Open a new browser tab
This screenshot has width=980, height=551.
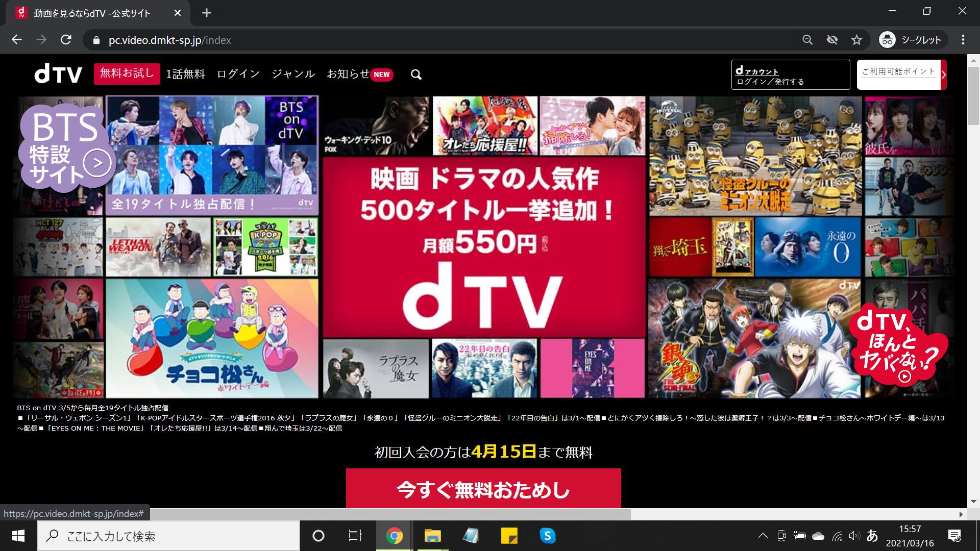click(x=206, y=13)
